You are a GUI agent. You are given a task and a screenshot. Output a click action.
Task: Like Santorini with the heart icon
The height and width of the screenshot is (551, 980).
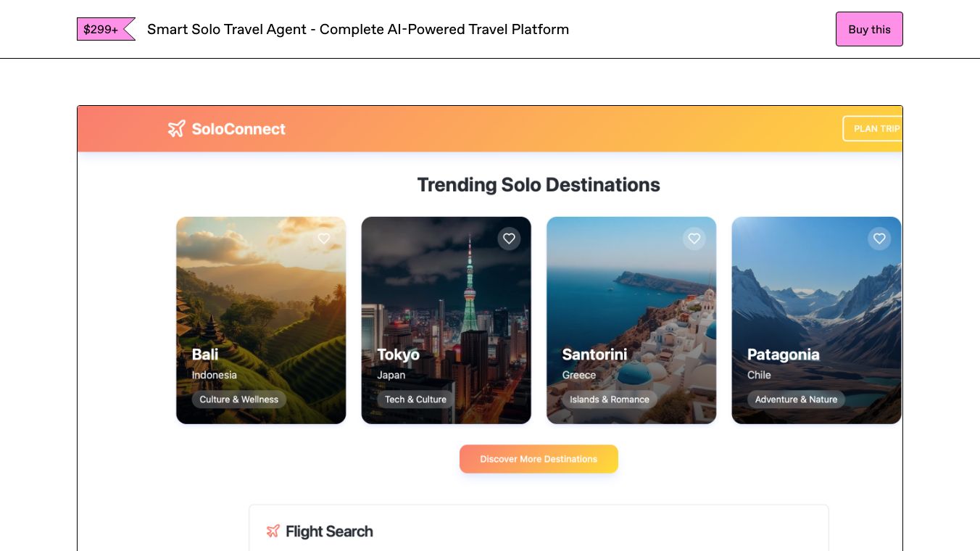[x=694, y=239]
